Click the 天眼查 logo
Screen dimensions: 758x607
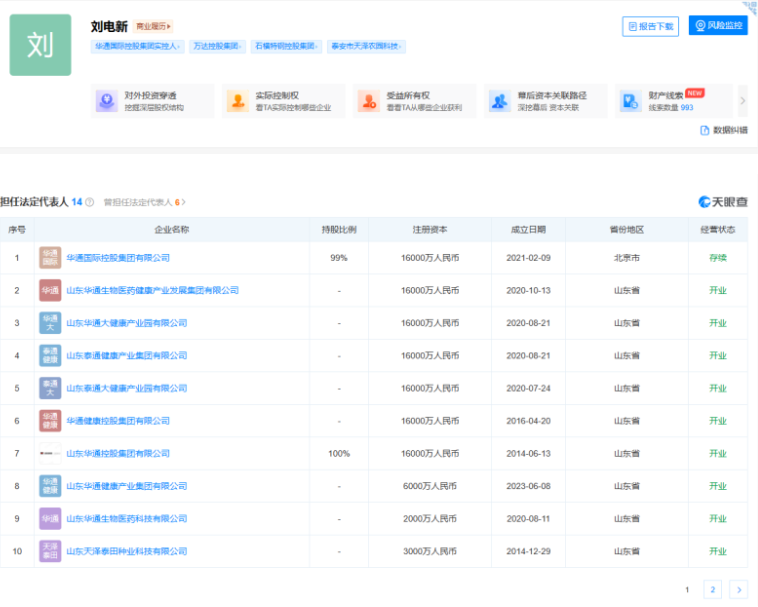[722, 202]
